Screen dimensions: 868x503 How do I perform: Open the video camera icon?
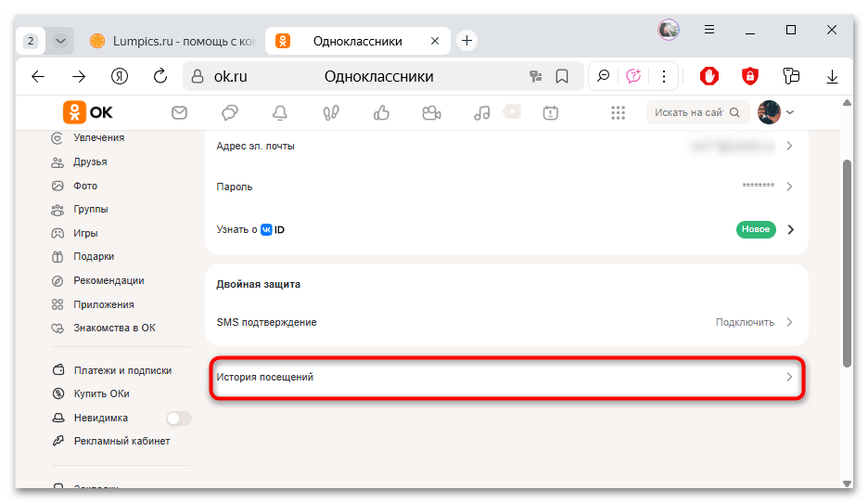pyautogui.click(x=430, y=113)
